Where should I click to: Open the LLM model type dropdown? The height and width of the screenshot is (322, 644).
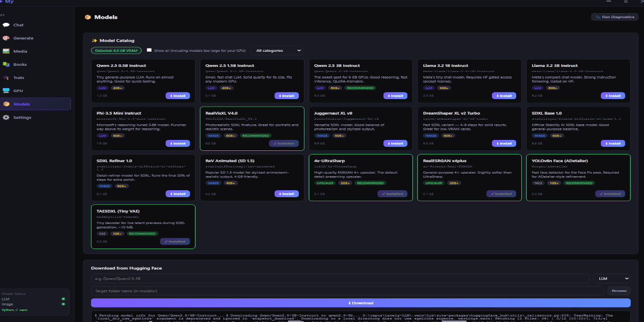click(612, 278)
